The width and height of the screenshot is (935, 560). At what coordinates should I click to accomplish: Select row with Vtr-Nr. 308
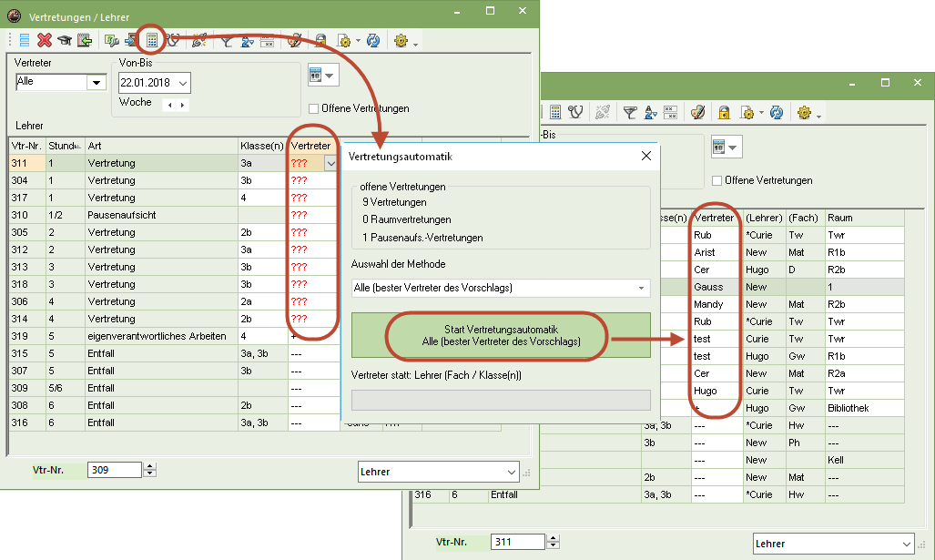[174, 405]
